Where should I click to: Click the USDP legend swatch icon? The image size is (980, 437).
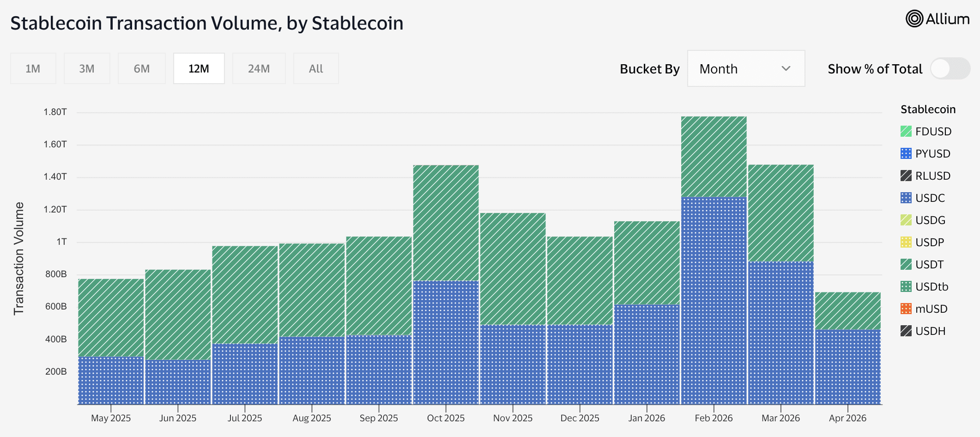pyautogui.click(x=906, y=243)
